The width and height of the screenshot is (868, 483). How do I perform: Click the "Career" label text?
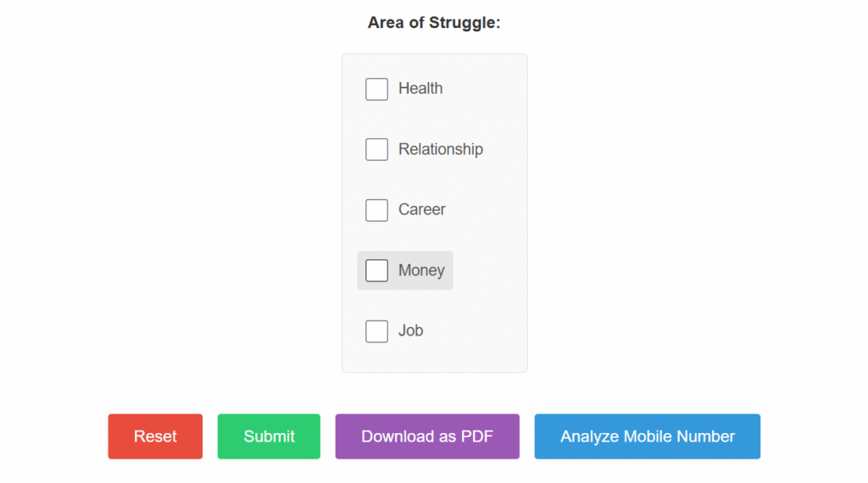422,209
